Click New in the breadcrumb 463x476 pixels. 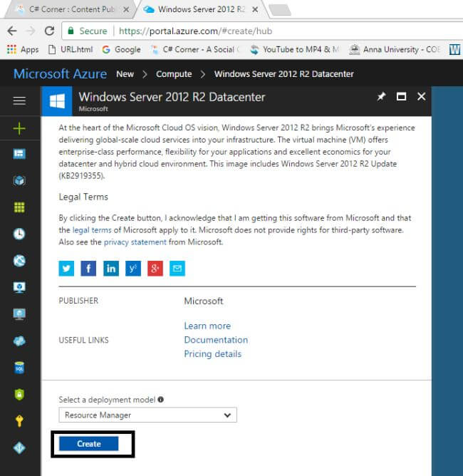125,74
